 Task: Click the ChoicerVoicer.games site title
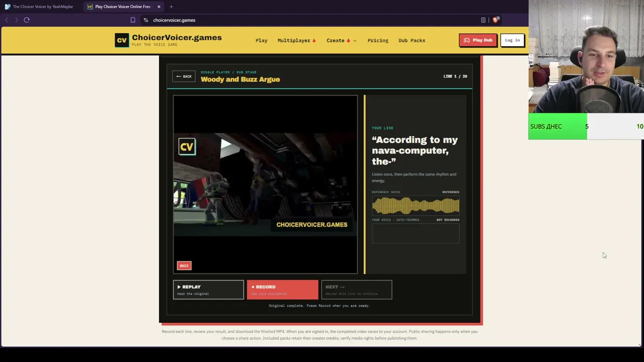click(x=177, y=38)
